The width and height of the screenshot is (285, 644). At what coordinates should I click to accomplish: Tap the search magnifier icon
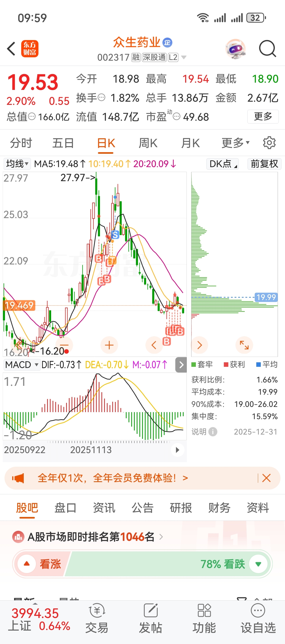tap(267, 48)
